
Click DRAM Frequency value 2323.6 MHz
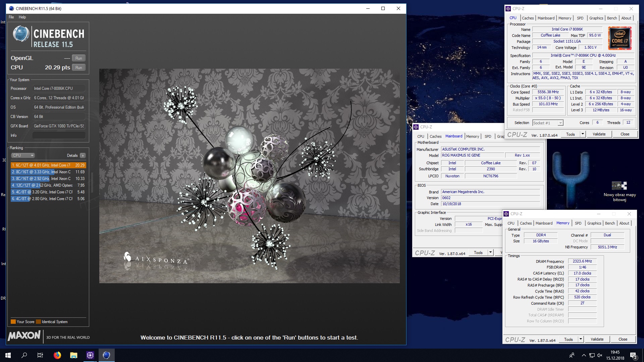click(x=582, y=261)
